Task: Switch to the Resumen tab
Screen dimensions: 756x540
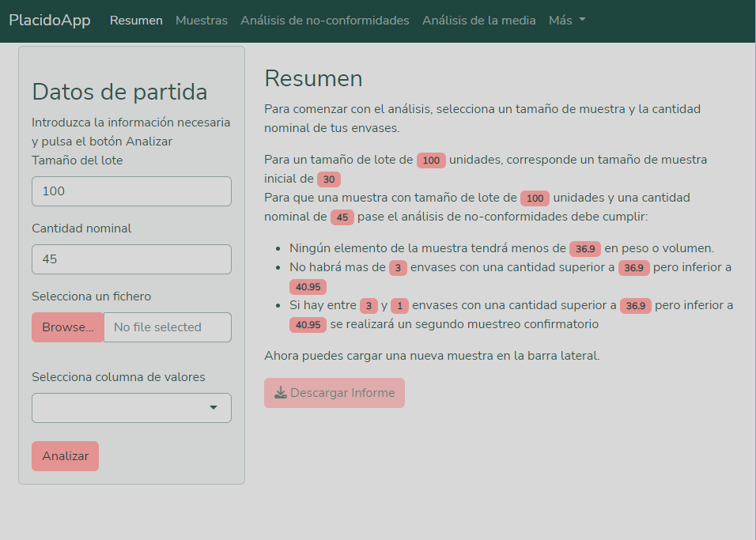Action: [x=136, y=21]
